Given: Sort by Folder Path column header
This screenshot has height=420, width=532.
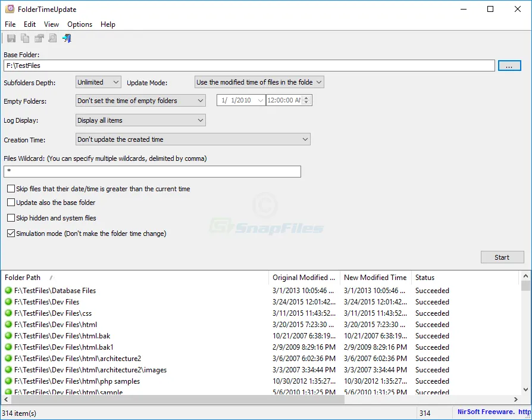Looking at the screenshot, I should (134, 278).
